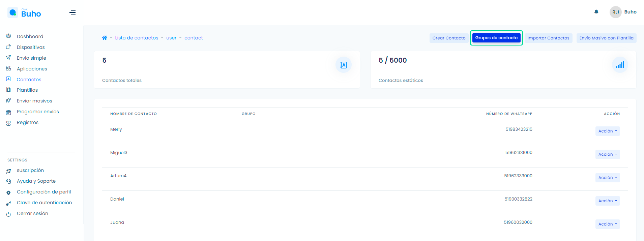Click the Crear Contacto button
This screenshot has height=241, width=644.
coord(449,38)
